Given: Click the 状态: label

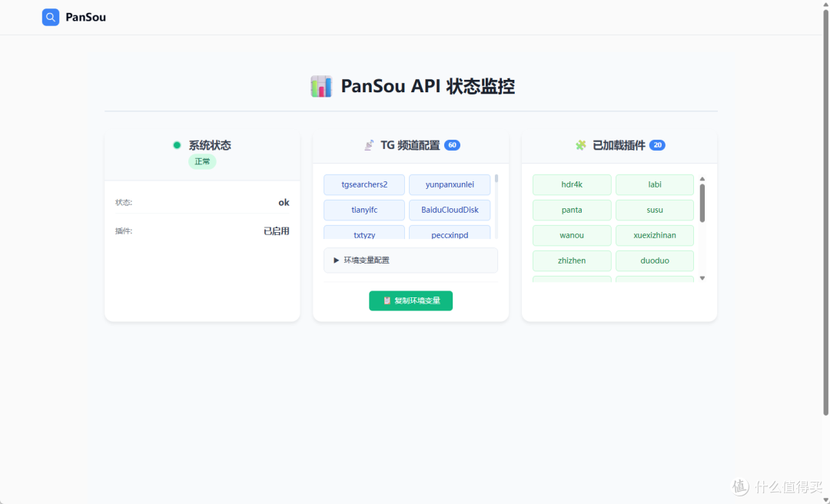Looking at the screenshot, I should click(124, 202).
